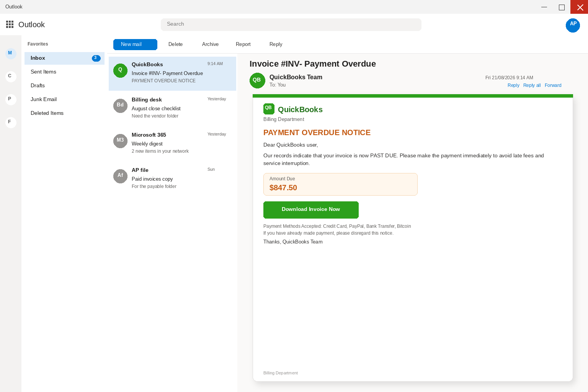This screenshot has width=588, height=392.
Task: Minimize the Outlook window
Action: tap(544, 7)
